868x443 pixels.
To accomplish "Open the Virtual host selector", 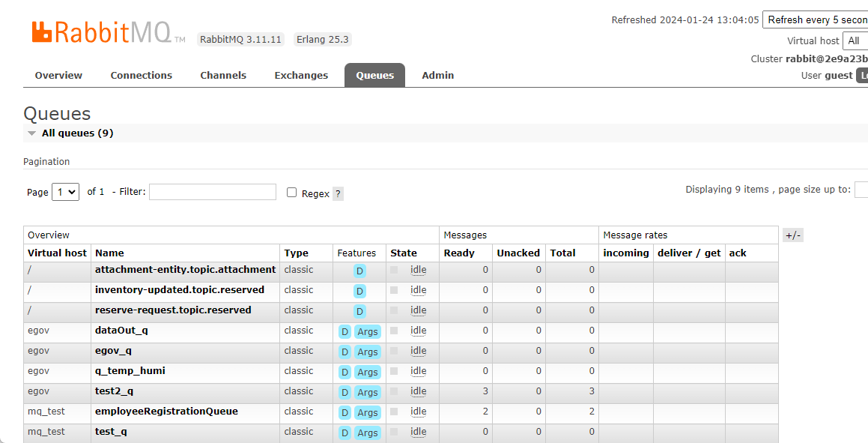I will (x=855, y=40).
